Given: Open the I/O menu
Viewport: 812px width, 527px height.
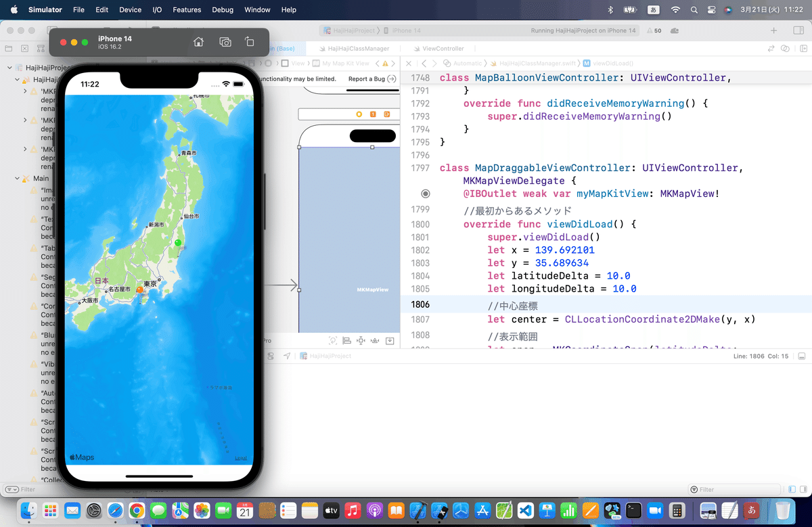Looking at the screenshot, I should click(x=157, y=9).
